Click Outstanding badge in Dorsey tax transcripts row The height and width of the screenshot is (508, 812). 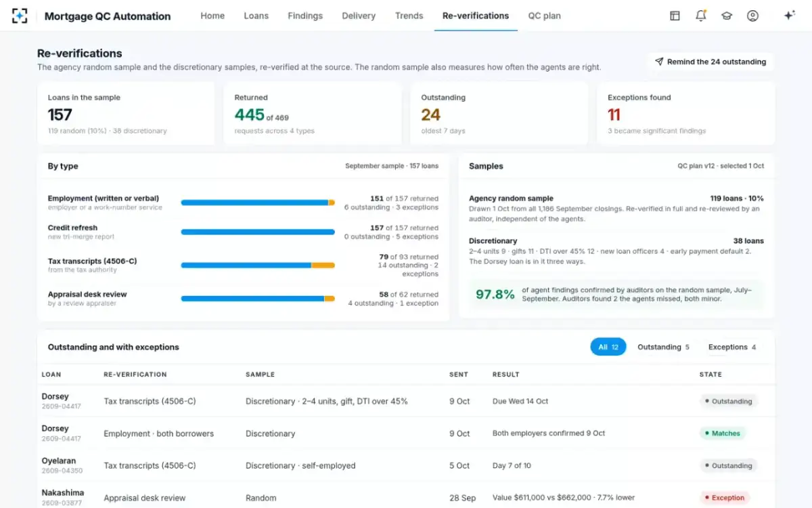(728, 401)
